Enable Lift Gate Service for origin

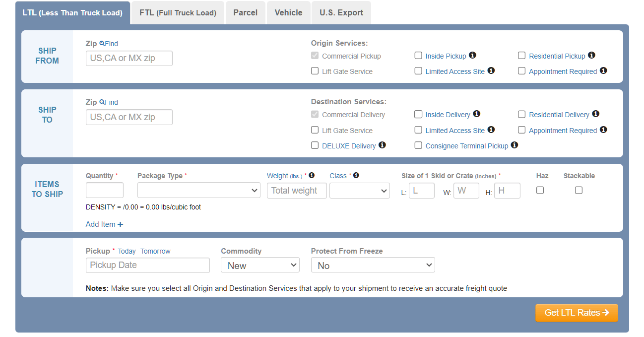click(x=315, y=71)
